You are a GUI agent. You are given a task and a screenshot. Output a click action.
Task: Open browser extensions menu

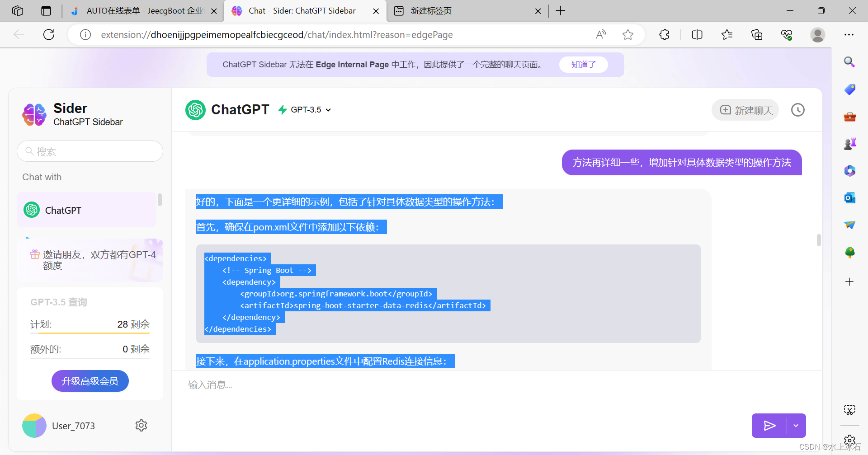tap(664, 34)
